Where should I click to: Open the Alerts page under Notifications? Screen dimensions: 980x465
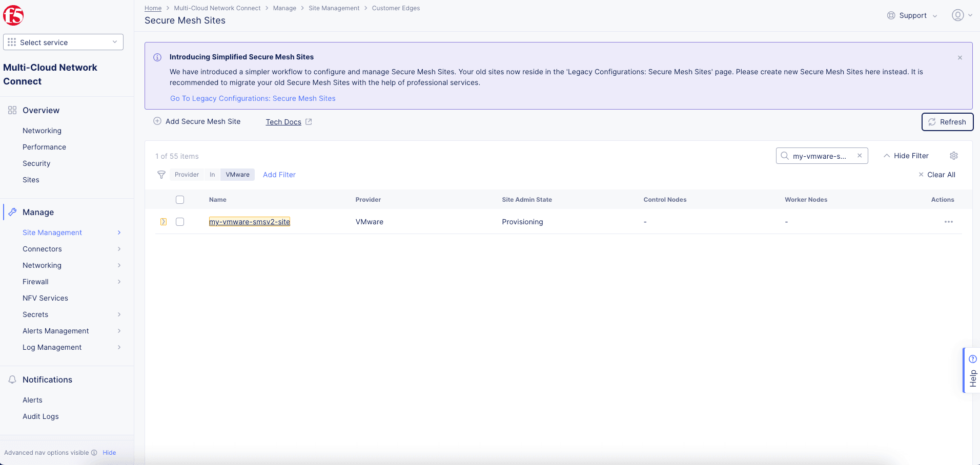pos(32,400)
